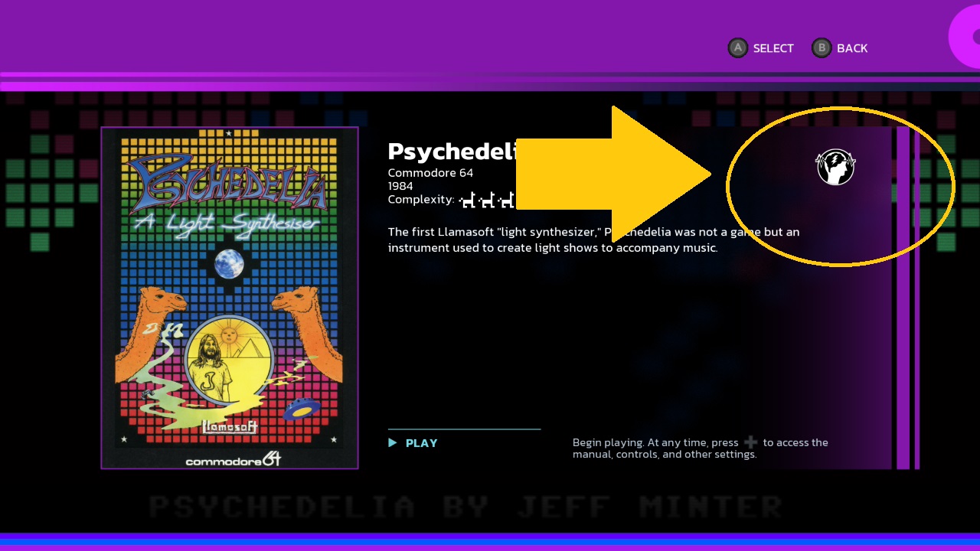This screenshot has height=551, width=980.
Task: Click the 1984 release year text
Action: point(400,186)
